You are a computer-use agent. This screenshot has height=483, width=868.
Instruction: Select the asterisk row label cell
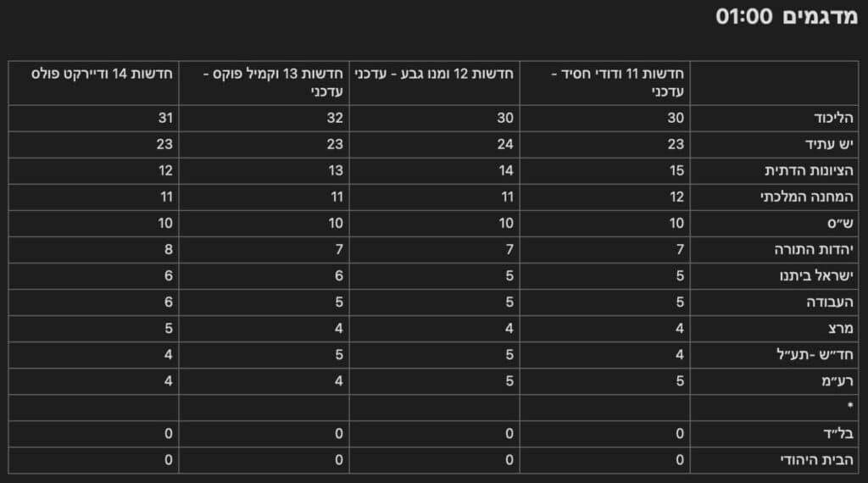(848, 407)
